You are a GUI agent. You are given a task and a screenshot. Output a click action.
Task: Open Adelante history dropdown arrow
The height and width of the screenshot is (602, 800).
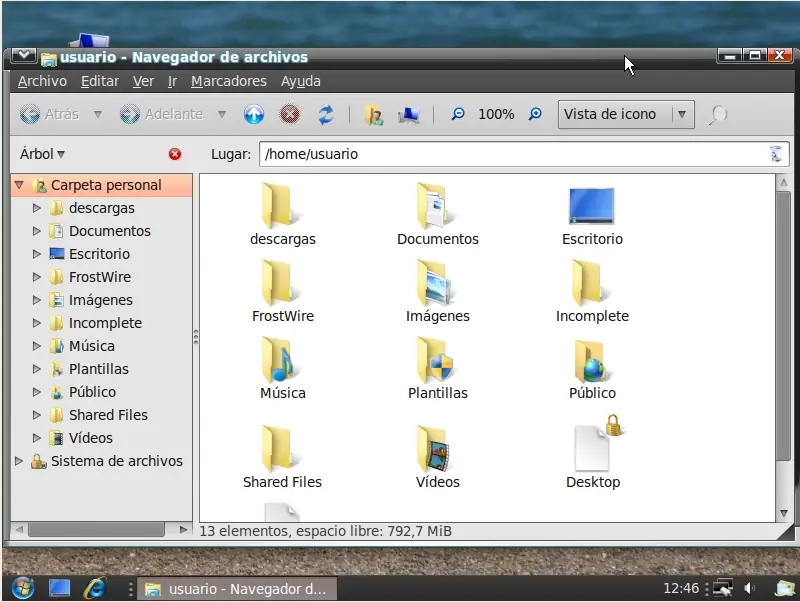click(221, 114)
